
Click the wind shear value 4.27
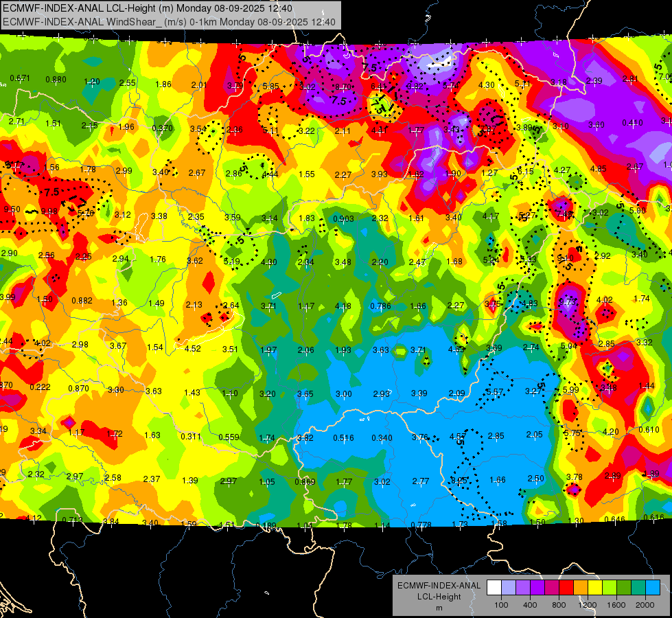562,170
